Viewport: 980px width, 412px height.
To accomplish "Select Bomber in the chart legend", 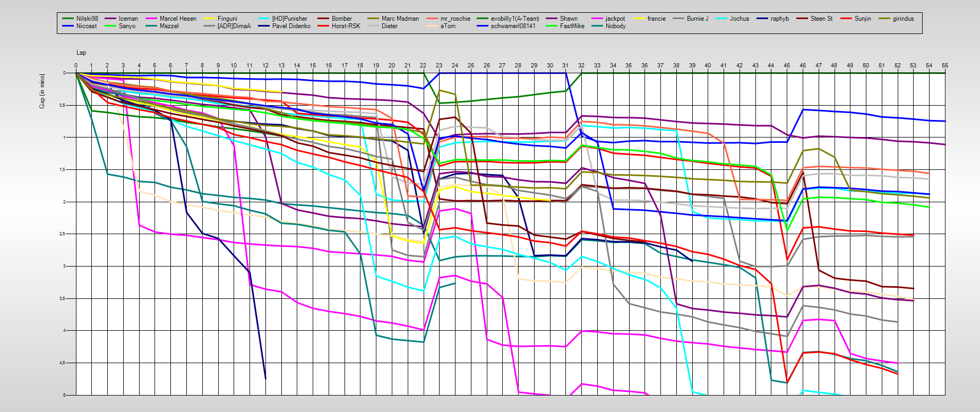I will click(341, 19).
